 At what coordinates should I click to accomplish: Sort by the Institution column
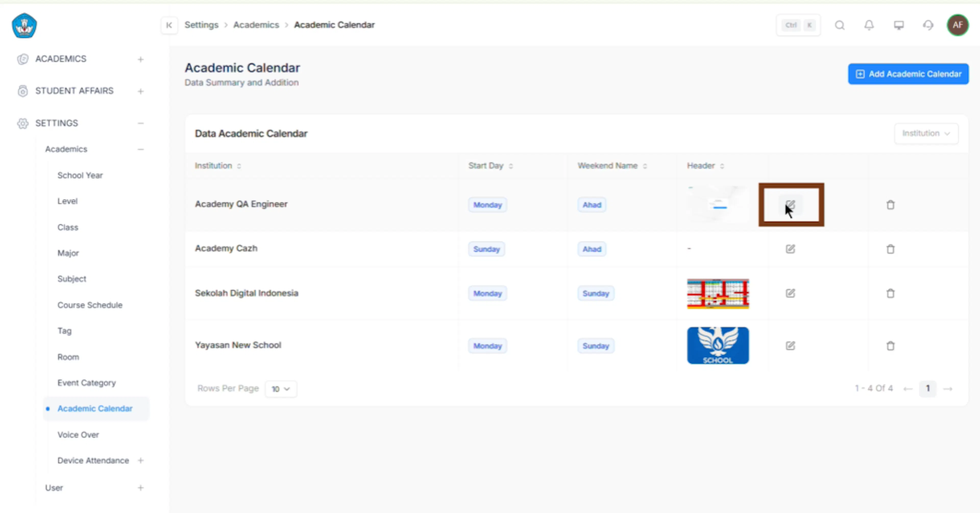[239, 166]
